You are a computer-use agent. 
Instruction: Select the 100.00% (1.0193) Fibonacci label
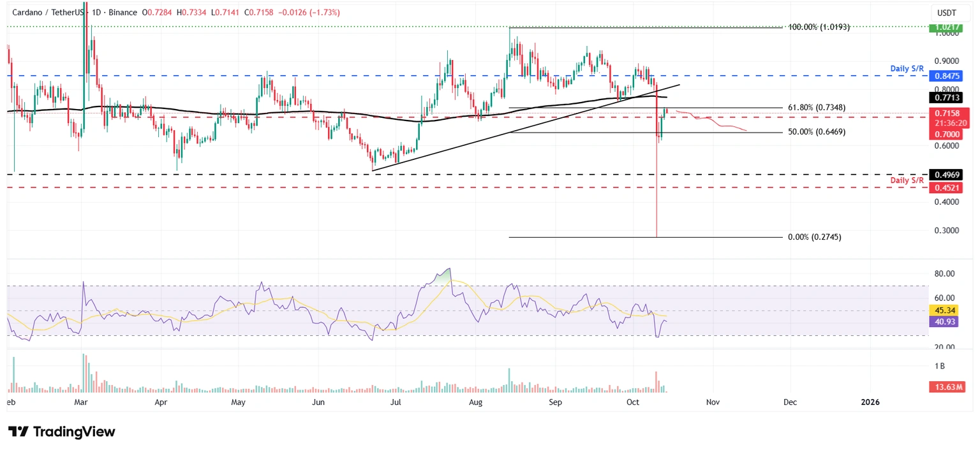(x=820, y=27)
